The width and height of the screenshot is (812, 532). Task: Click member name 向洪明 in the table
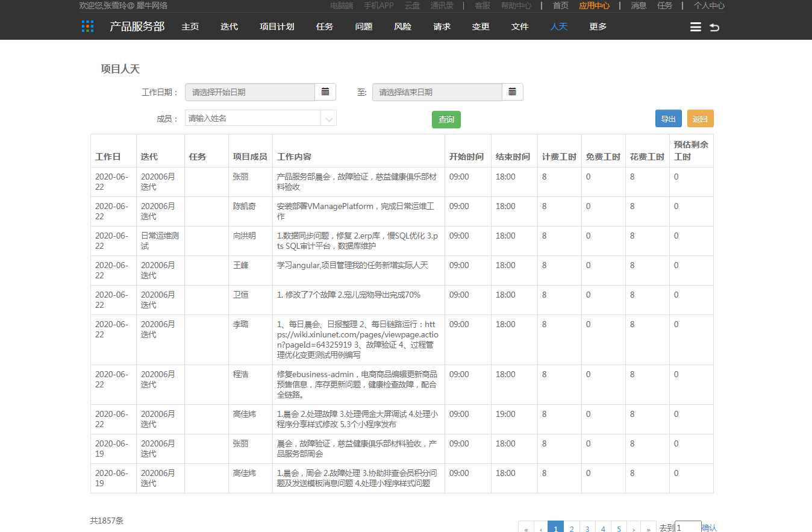click(x=245, y=236)
